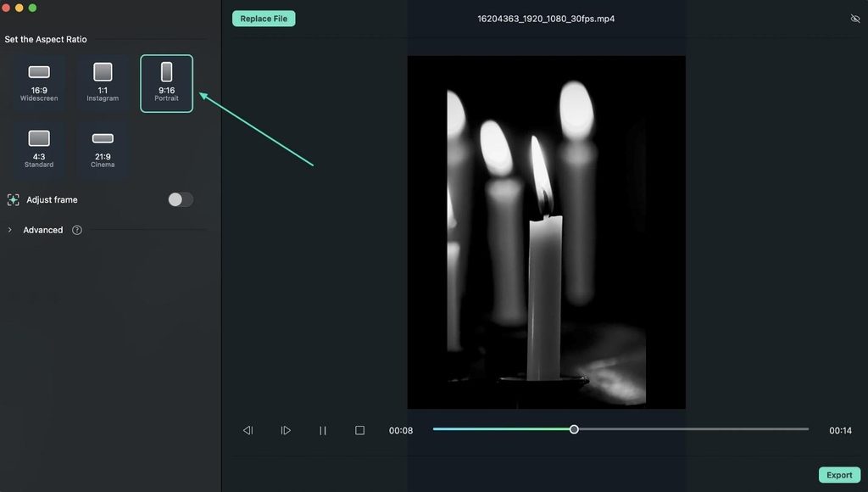Apply the 21:9 Cinema aspect ratio
868x492 pixels.
[x=103, y=149]
